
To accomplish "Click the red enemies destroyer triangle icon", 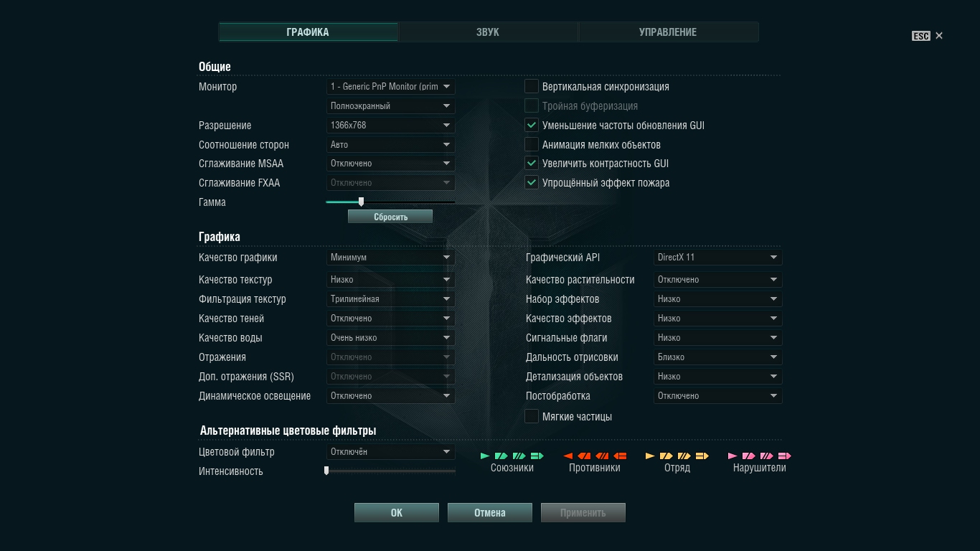I will click(x=567, y=456).
